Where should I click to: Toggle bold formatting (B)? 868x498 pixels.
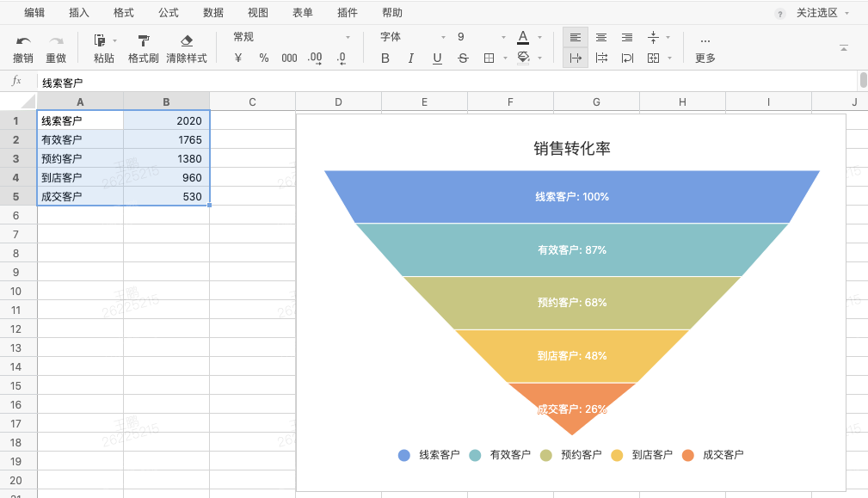tap(385, 58)
